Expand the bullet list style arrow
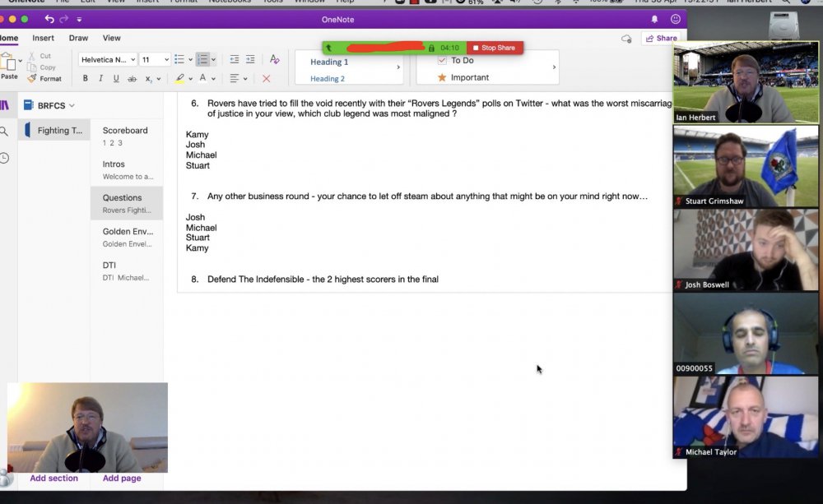This screenshot has height=504, width=823. 190,60
